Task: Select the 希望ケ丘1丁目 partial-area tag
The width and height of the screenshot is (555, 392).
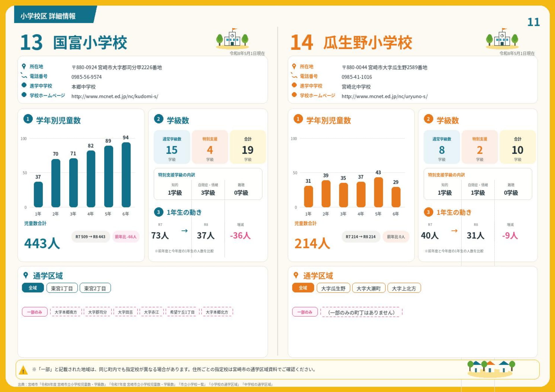Action: pos(182,312)
